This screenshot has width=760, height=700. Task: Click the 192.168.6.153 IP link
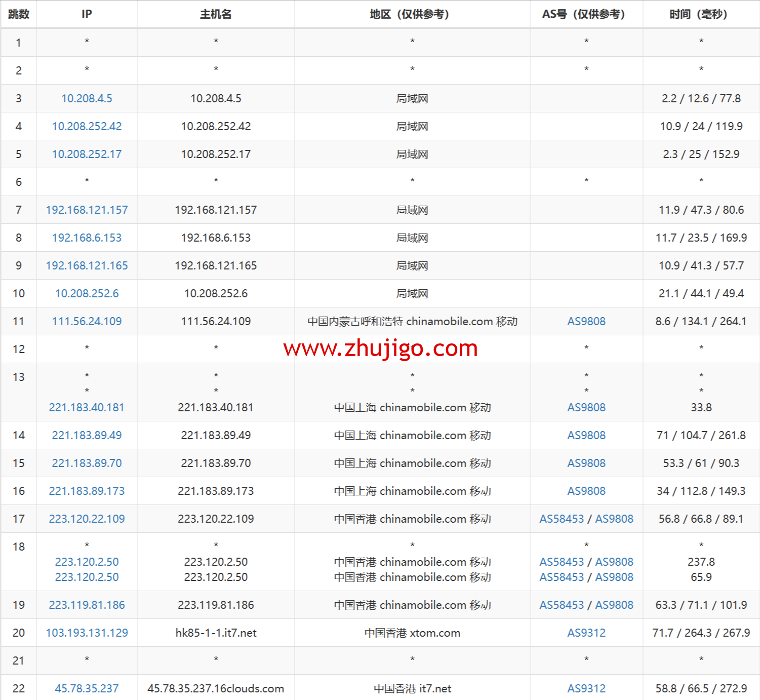[87, 238]
